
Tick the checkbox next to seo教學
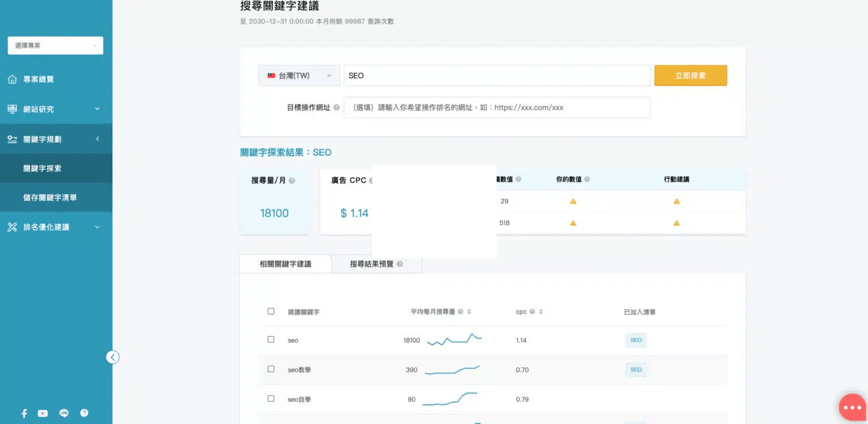(x=271, y=369)
